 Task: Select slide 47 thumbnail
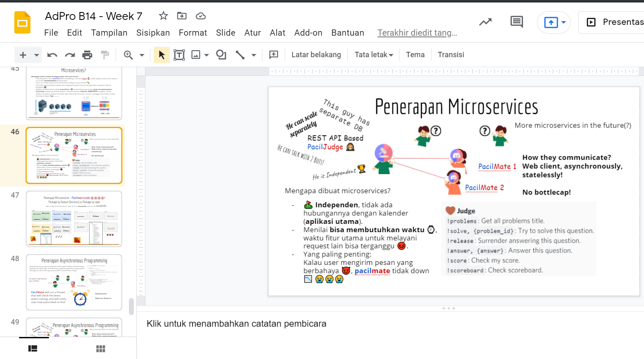pos(74,218)
